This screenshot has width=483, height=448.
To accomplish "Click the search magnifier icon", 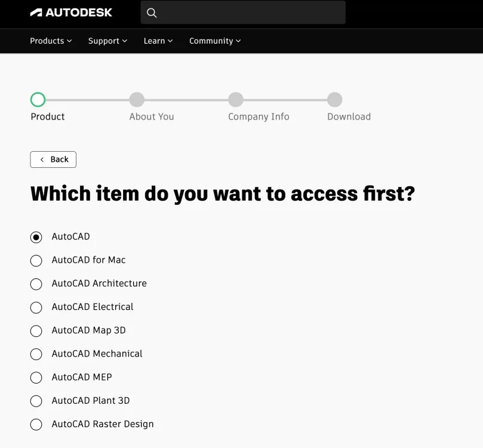I will pyautogui.click(x=152, y=13).
